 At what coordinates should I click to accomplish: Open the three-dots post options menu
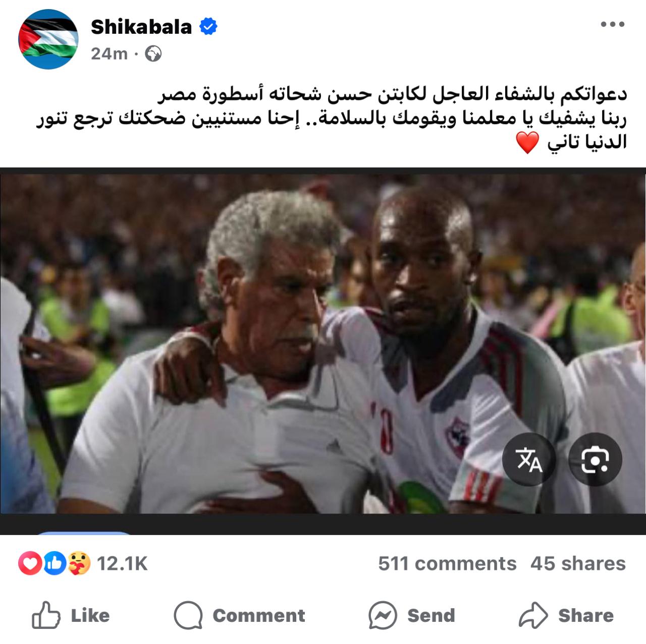pyautogui.click(x=613, y=24)
